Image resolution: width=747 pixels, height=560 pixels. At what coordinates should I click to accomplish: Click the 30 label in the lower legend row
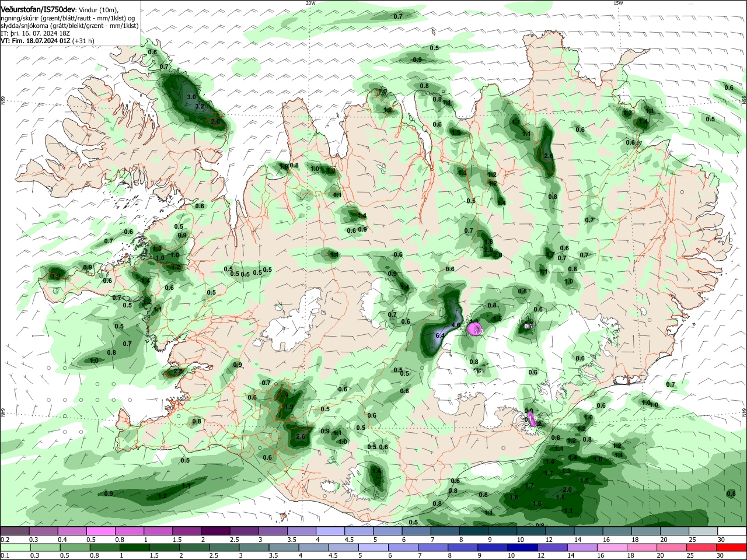721,556
